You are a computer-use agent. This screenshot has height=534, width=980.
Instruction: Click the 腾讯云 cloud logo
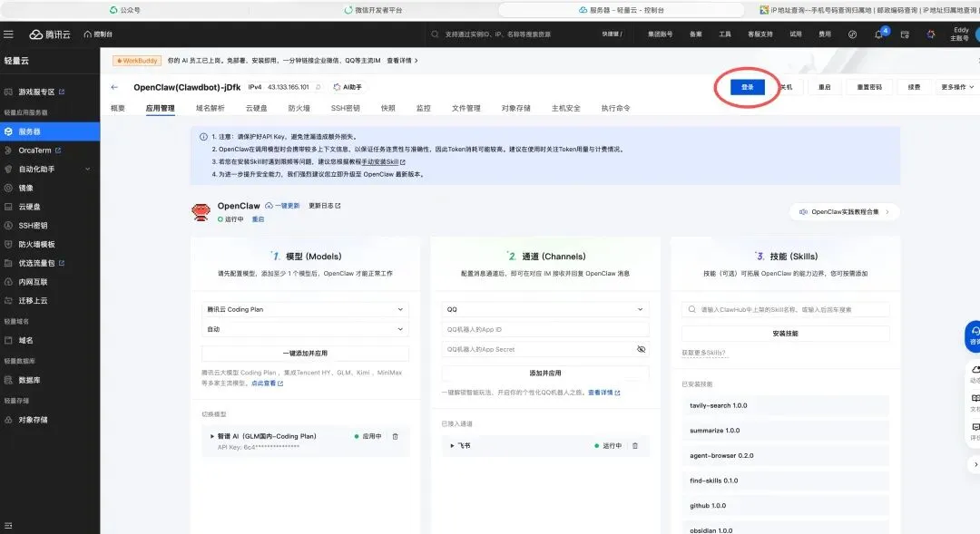pyautogui.click(x=50, y=34)
